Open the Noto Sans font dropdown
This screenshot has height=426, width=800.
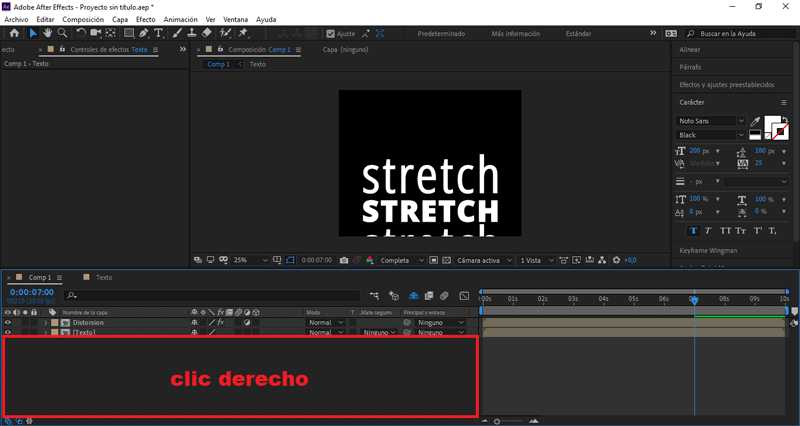point(741,121)
